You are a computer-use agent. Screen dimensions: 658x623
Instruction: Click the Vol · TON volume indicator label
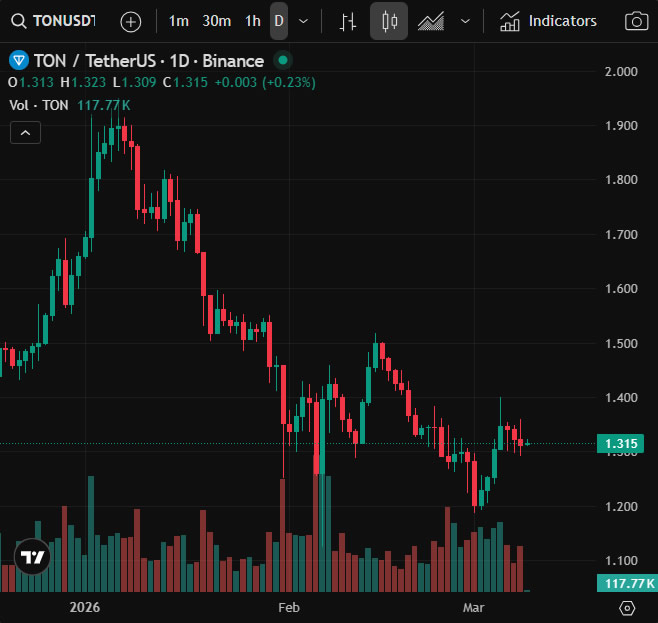point(39,105)
